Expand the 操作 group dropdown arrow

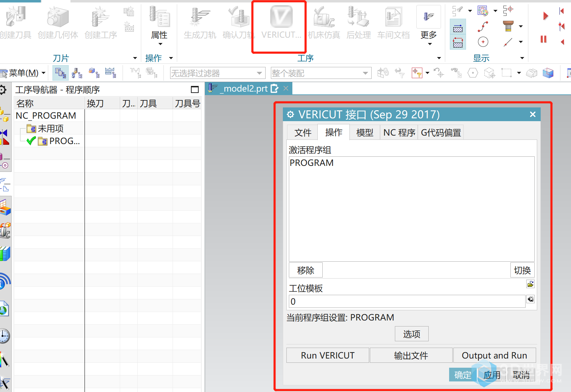point(171,58)
